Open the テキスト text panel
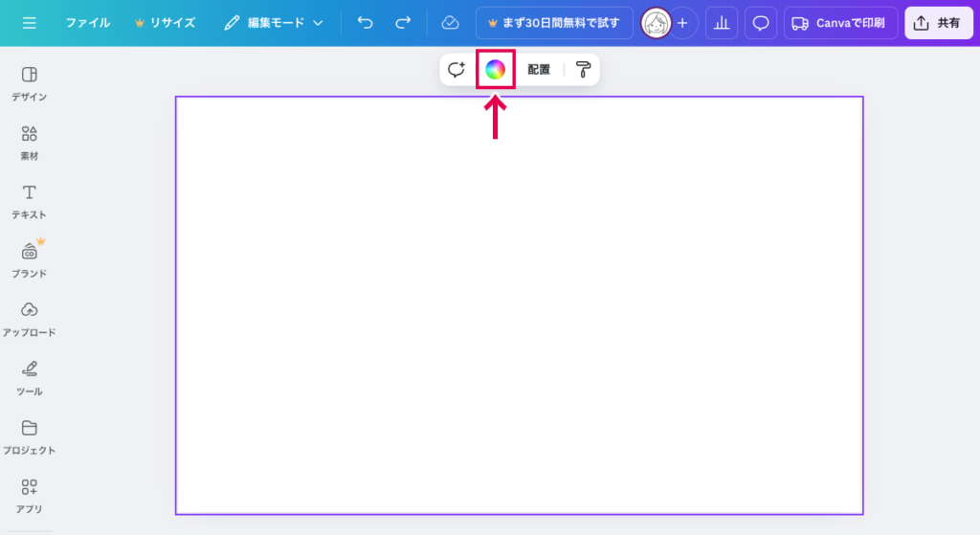The height and width of the screenshot is (535, 980). point(29,202)
